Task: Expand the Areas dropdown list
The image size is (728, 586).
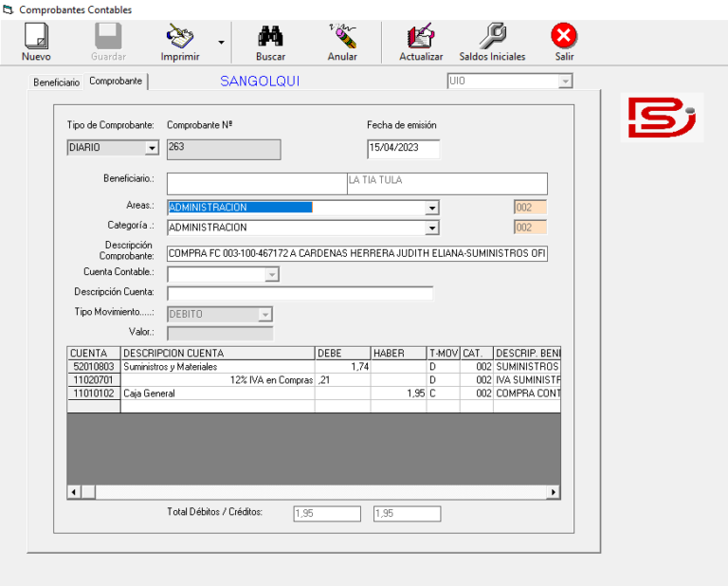Action: pos(431,208)
